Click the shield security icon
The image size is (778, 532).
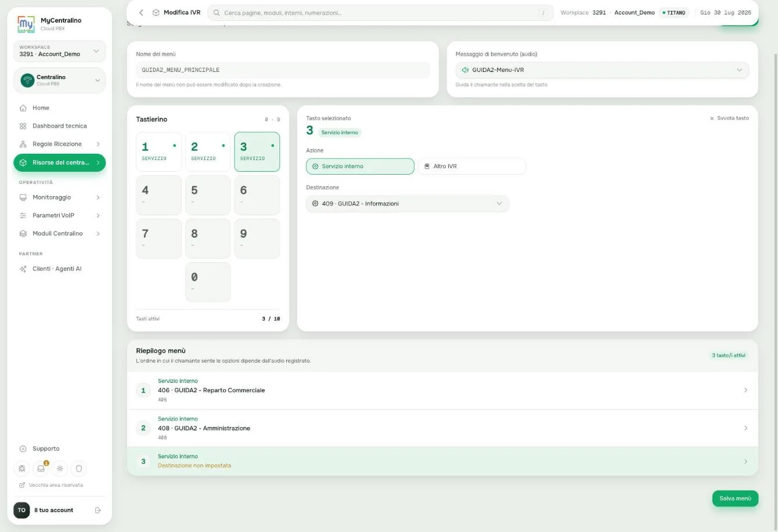pyautogui.click(x=79, y=468)
